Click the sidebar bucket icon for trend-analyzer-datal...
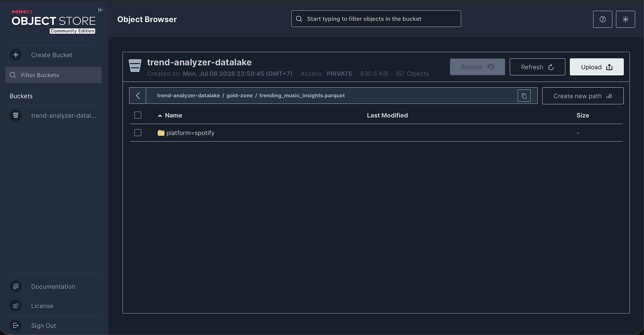The image size is (644, 335). pyautogui.click(x=16, y=115)
